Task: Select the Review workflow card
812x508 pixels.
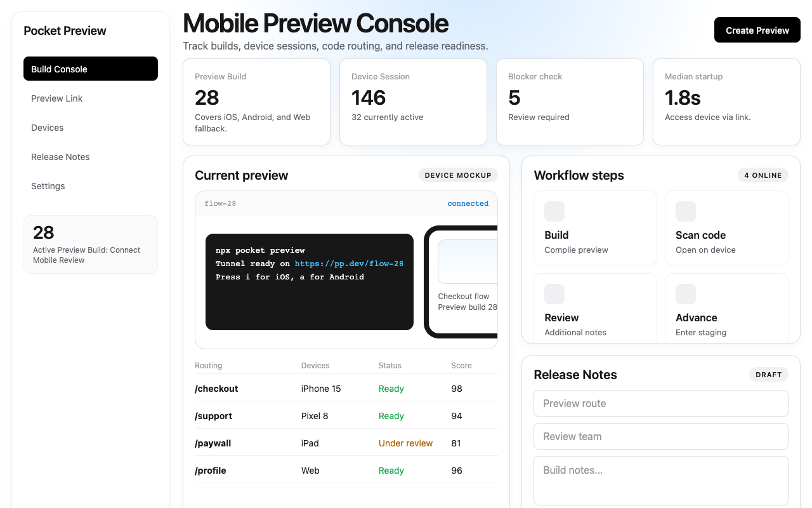Action: tap(595, 308)
